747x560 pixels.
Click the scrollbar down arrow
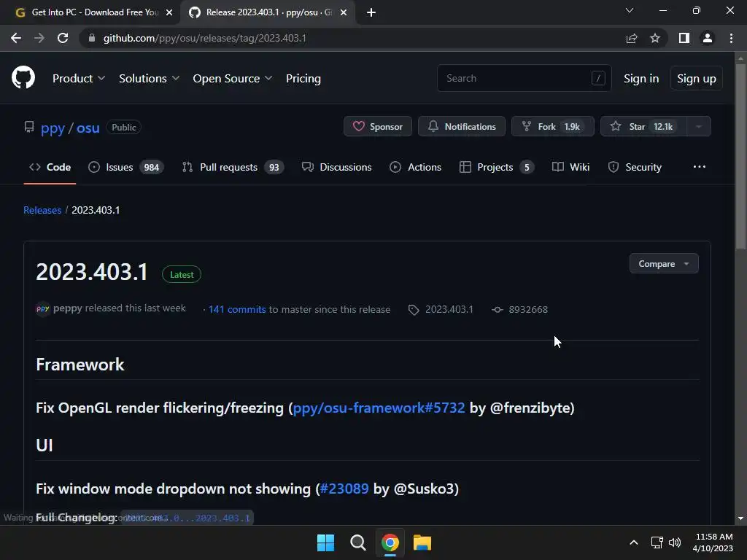740,518
